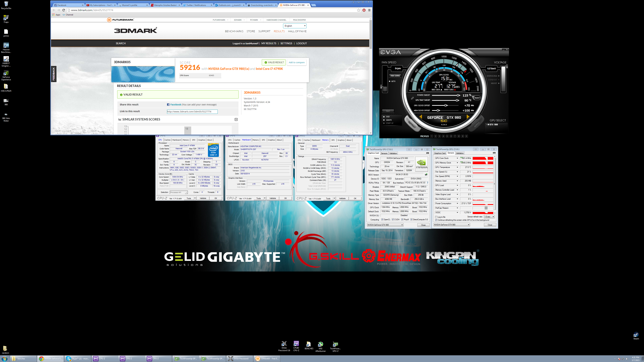Open Chrome's hamburger menu
The width and height of the screenshot is (644, 362).
tap(369, 10)
